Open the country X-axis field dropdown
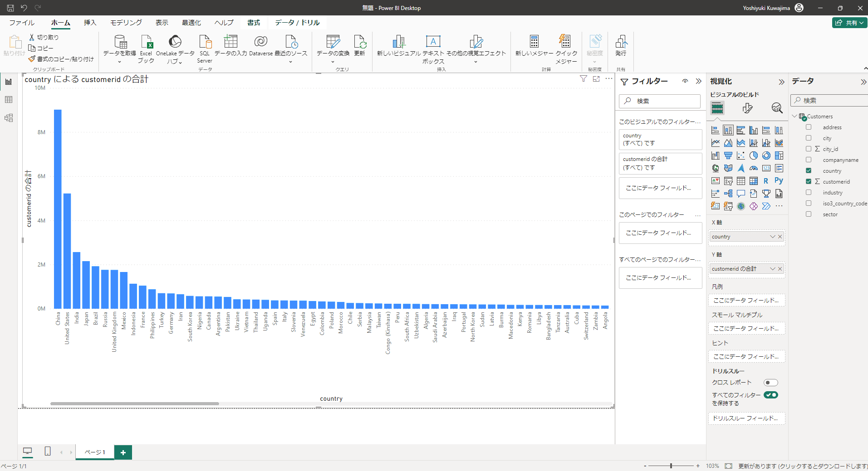The height and width of the screenshot is (471, 868). (772, 237)
